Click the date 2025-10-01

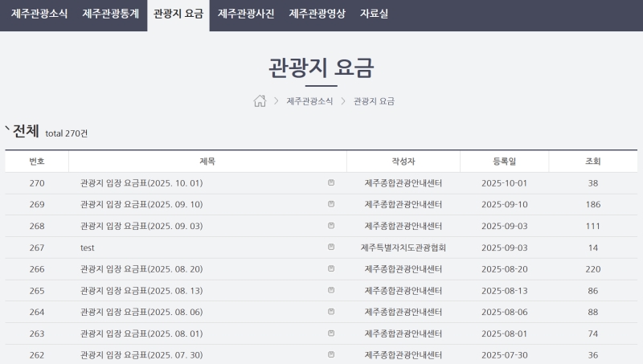pyautogui.click(x=505, y=183)
